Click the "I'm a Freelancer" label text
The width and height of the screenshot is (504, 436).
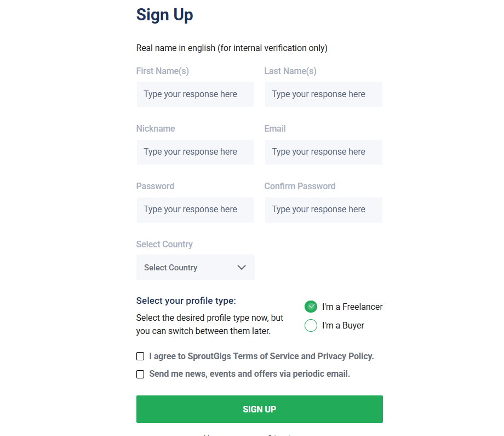(x=352, y=307)
